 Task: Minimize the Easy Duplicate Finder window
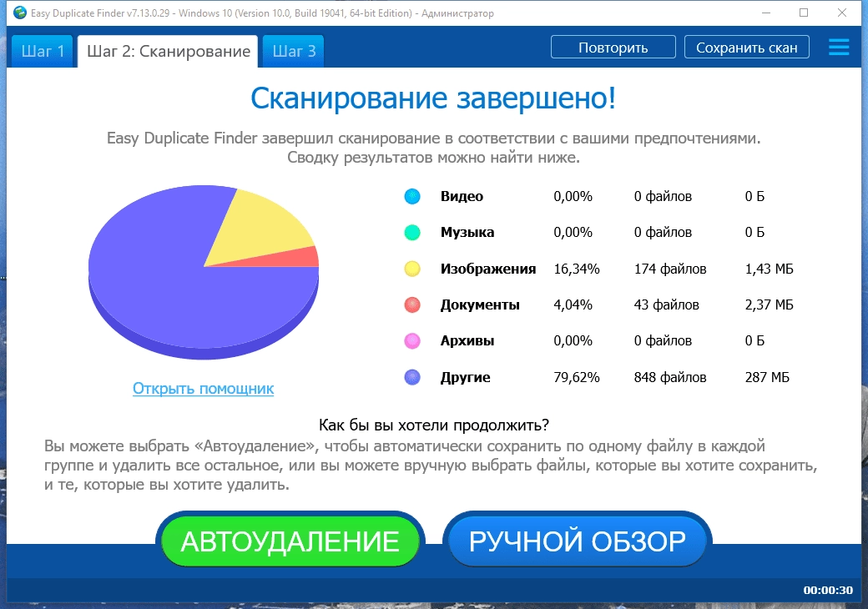point(766,13)
